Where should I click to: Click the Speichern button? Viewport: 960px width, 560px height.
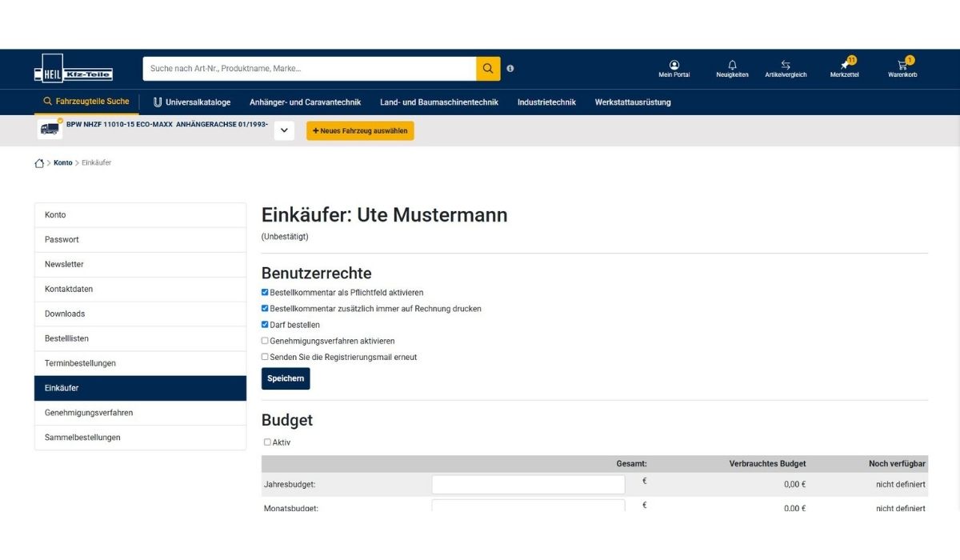click(286, 378)
